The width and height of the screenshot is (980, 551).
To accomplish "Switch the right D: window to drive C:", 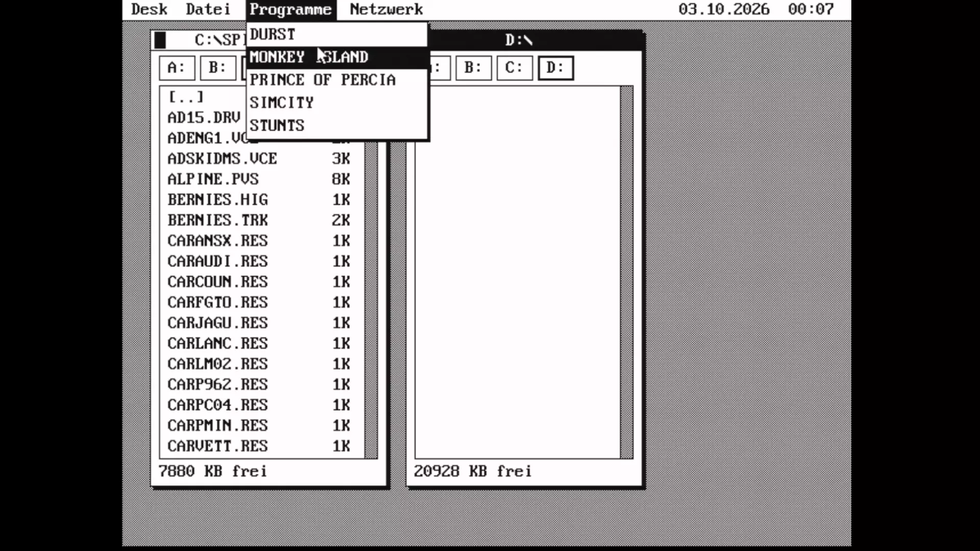I will point(514,68).
